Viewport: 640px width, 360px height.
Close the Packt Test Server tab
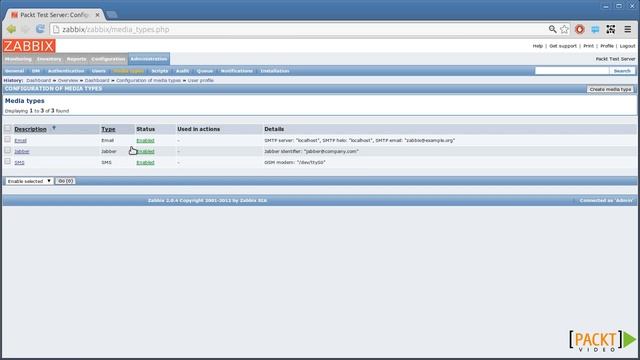(x=97, y=15)
